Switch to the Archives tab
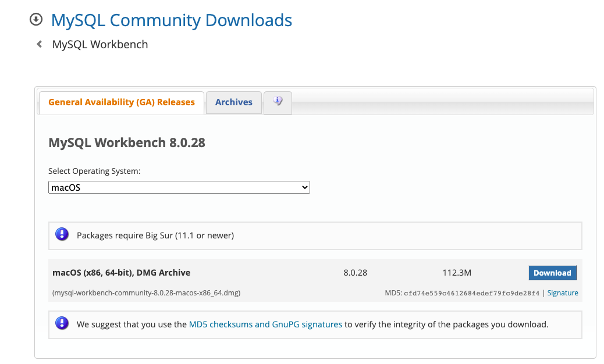The width and height of the screenshot is (604, 364). pyautogui.click(x=234, y=103)
